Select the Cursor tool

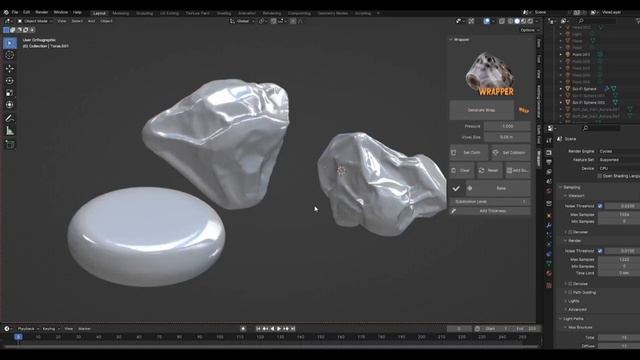tap(10, 56)
